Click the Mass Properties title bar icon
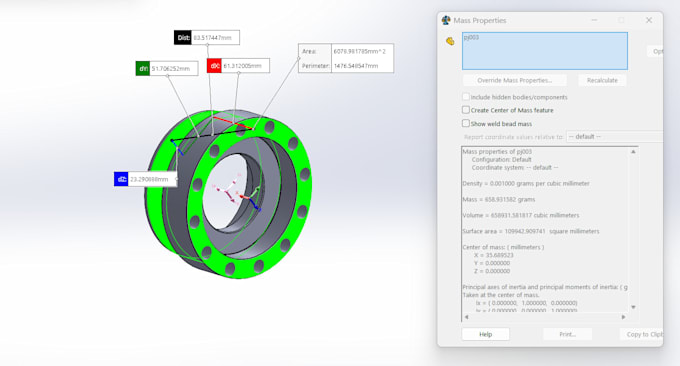This screenshot has height=366, width=680. (x=446, y=20)
